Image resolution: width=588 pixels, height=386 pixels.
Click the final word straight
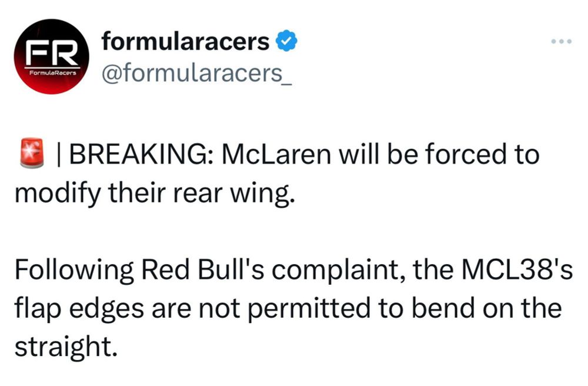(x=62, y=348)
